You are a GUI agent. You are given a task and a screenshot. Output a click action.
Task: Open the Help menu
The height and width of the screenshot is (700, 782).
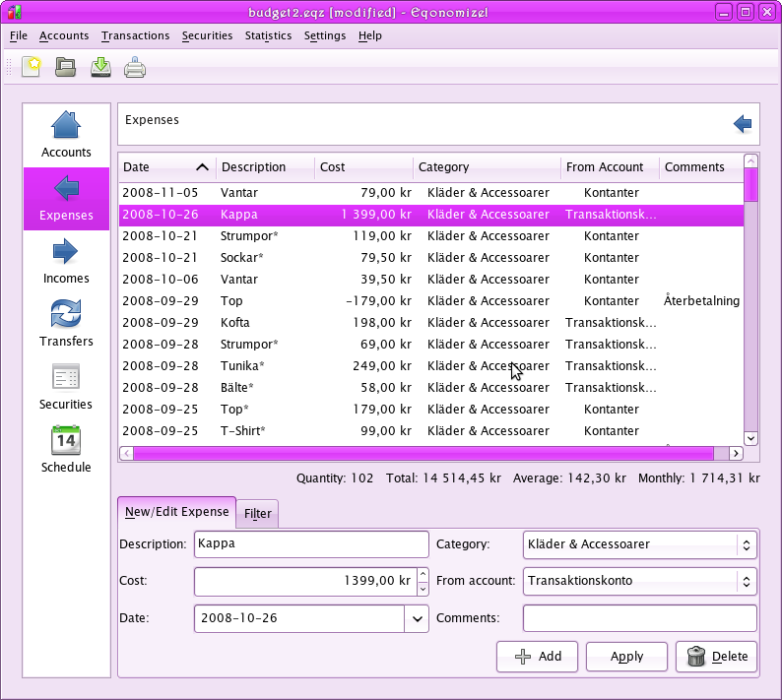point(370,35)
